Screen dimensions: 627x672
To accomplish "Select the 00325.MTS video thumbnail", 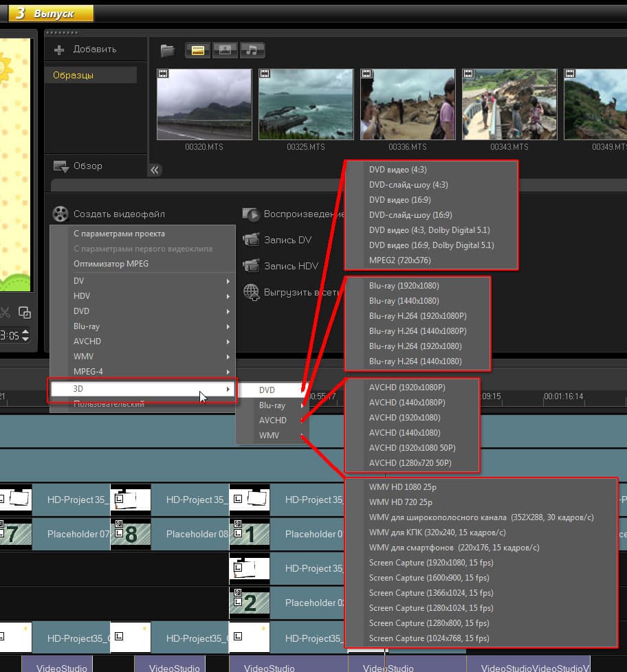I will pyautogui.click(x=306, y=104).
